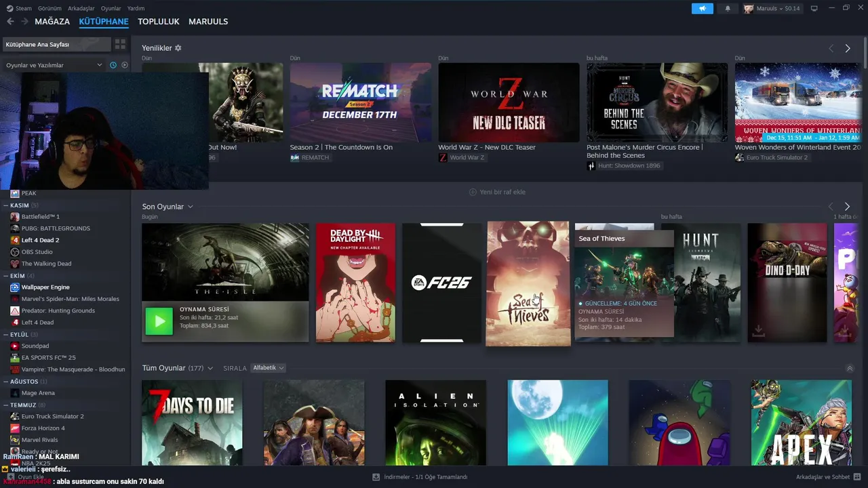
Task: Open Rematch Season 2 news card
Action: point(360,103)
